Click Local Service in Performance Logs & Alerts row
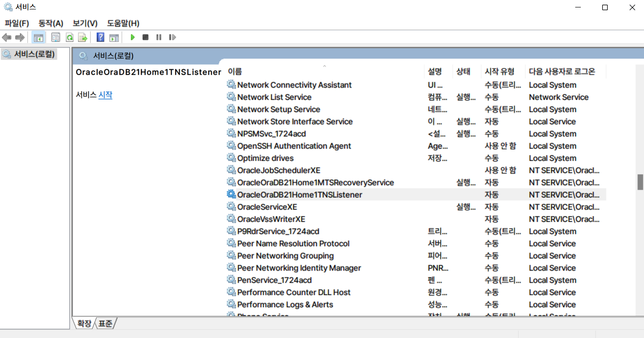 (552, 305)
